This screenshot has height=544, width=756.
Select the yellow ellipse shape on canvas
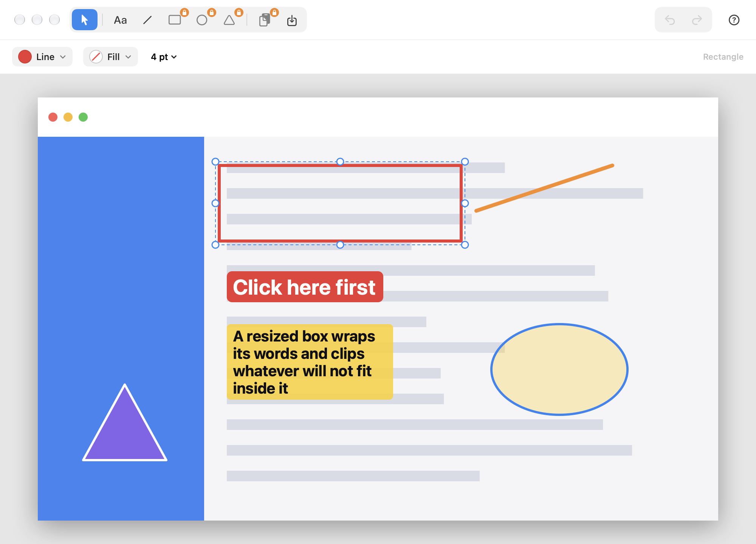(559, 369)
